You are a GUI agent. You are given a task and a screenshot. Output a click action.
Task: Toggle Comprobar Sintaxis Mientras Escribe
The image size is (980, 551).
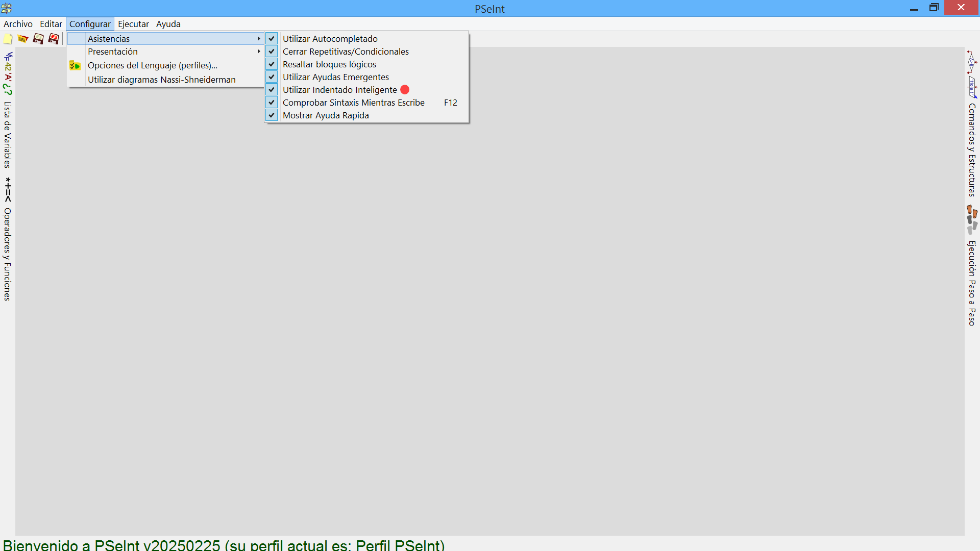pyautogui.click(x=353, y=103)
